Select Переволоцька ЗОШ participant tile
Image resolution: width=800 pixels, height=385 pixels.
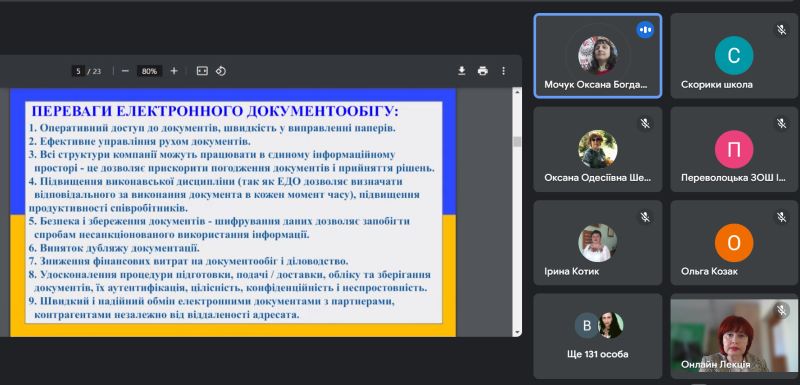[734, 149]
